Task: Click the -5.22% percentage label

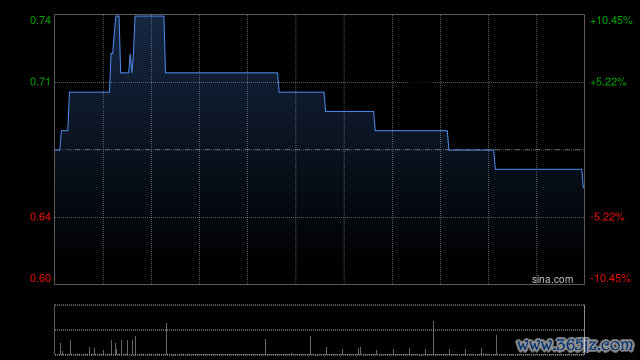Action: (x=607, y=217)
